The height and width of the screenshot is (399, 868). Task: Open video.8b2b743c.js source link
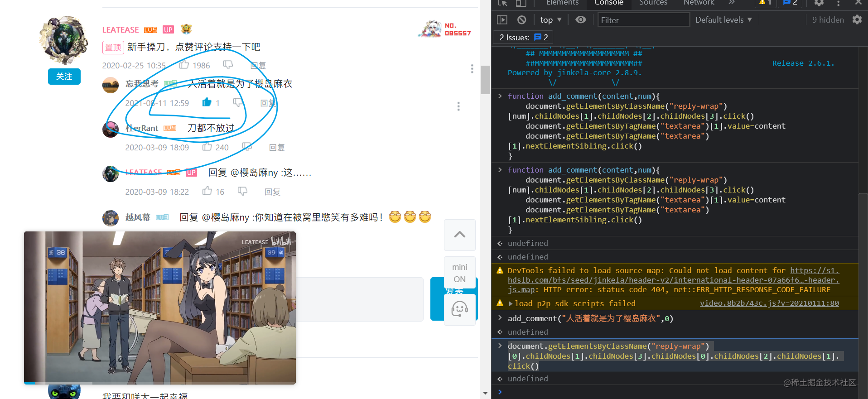point(769,303)
